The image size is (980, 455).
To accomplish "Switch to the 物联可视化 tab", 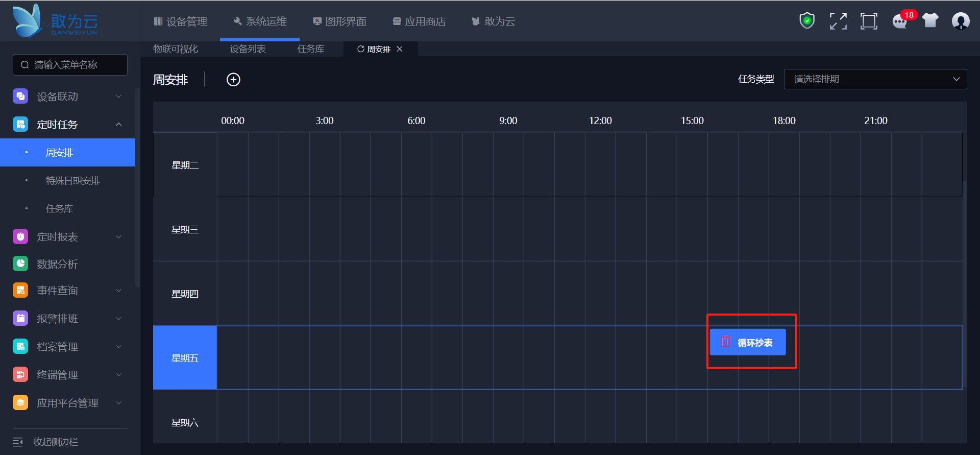I will [176, 49].
